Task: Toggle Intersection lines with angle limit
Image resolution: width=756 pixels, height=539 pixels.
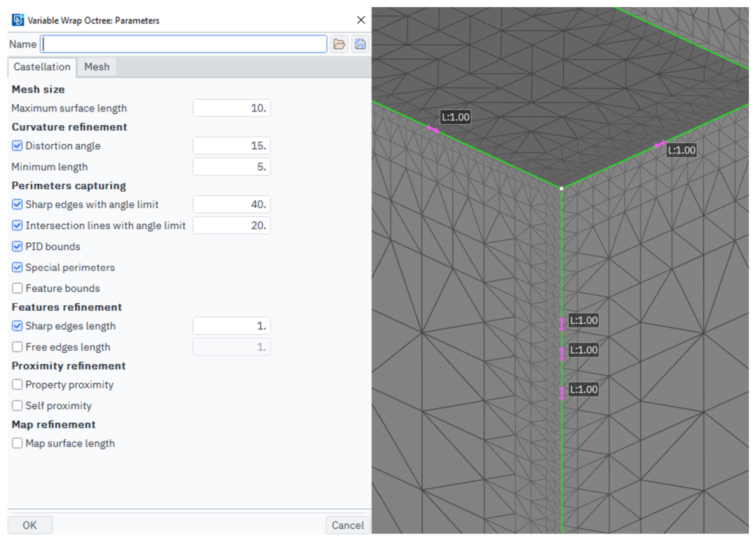Action: click(x=17, y=226)
